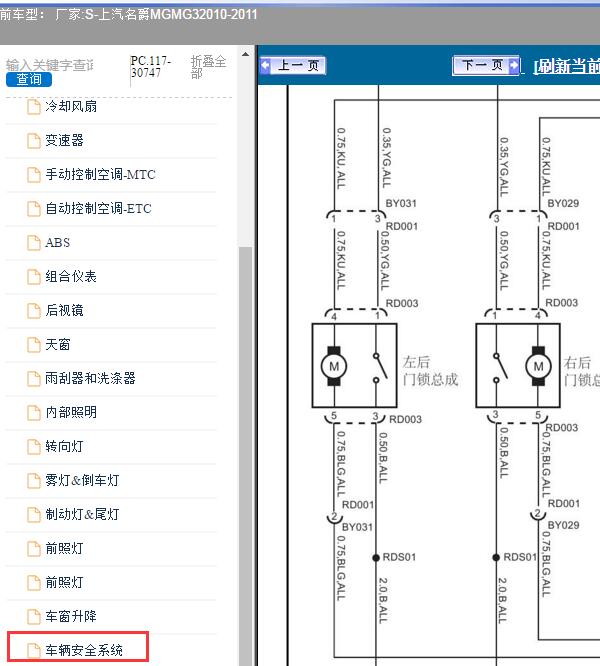Click the document icon beside 转向灯
This screenshot has width=600, height=666.
coord(34,446)
